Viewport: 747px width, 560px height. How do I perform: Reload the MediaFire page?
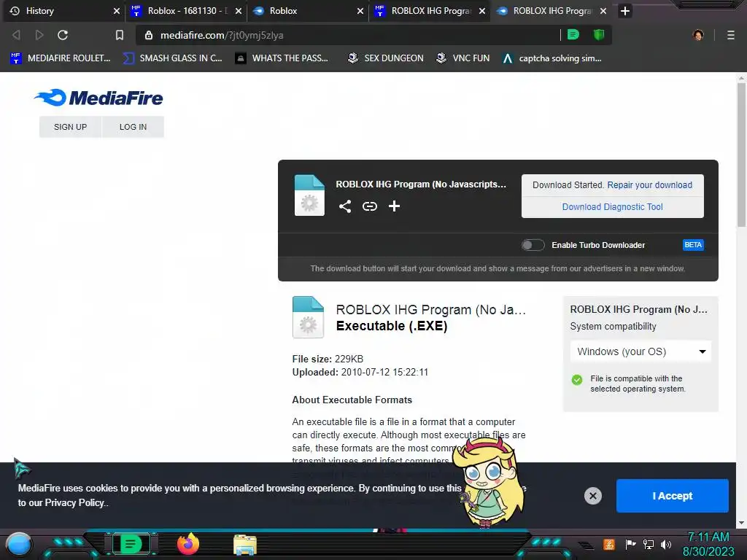pos(63,35)
